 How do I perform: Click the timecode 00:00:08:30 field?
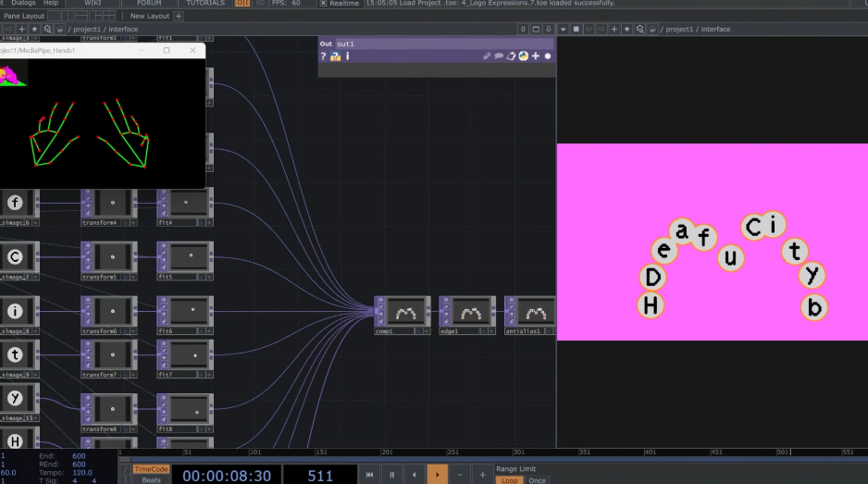click(227, 476)
